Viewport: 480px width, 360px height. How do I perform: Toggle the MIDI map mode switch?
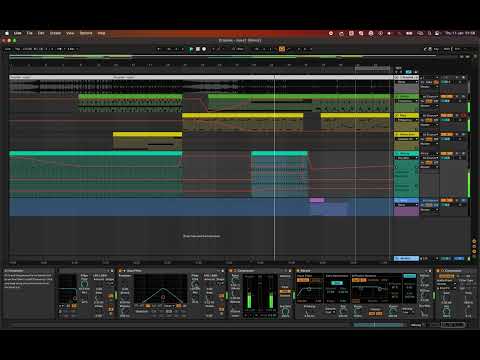point(447,49)
